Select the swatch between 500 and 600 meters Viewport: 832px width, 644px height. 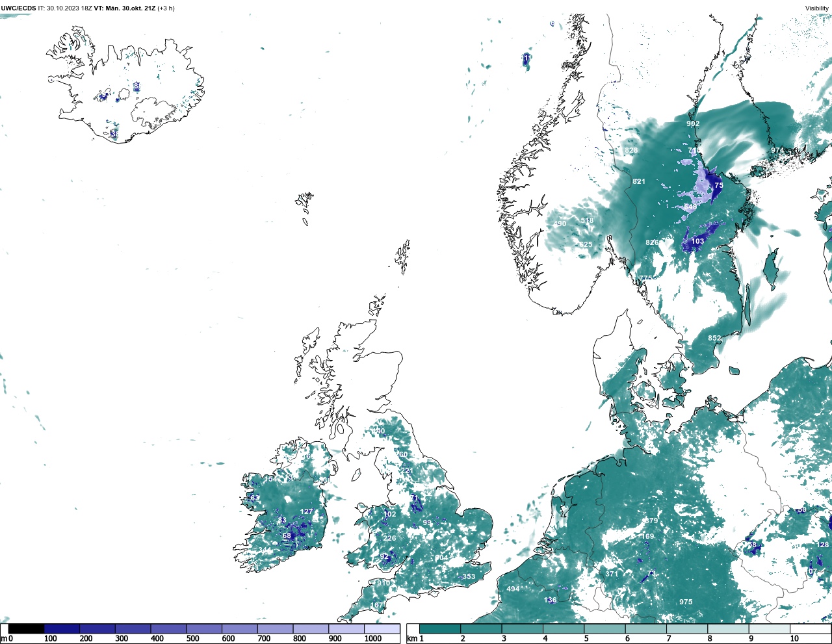click(x=203, y=629)
